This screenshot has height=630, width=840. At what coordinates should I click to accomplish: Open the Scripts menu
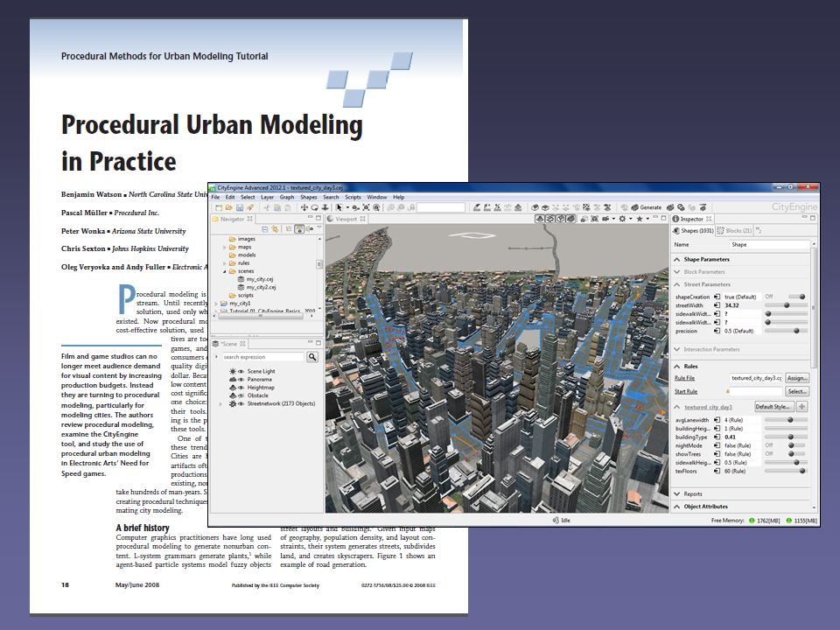(353, 197)
